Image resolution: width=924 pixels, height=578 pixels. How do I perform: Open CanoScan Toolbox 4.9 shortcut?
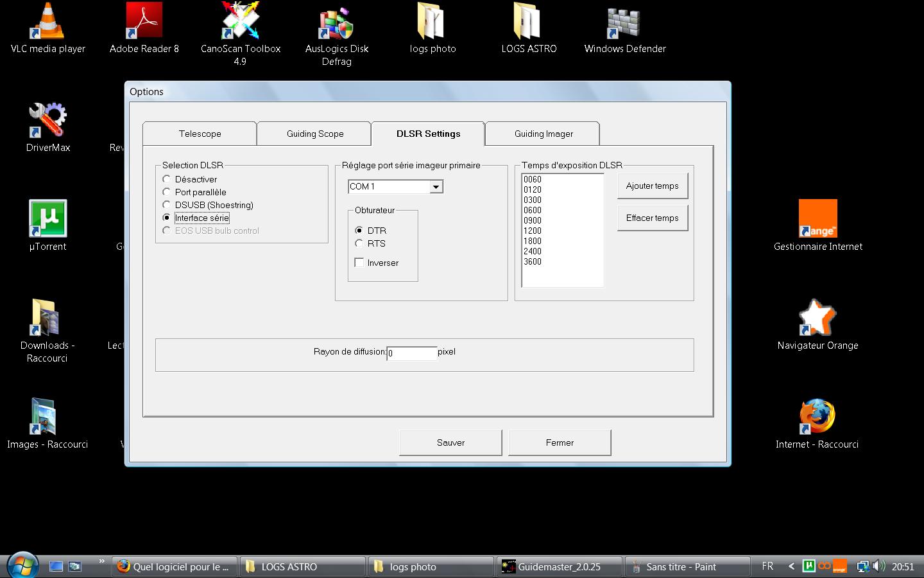pyautogui.click(x=241, y=33)
